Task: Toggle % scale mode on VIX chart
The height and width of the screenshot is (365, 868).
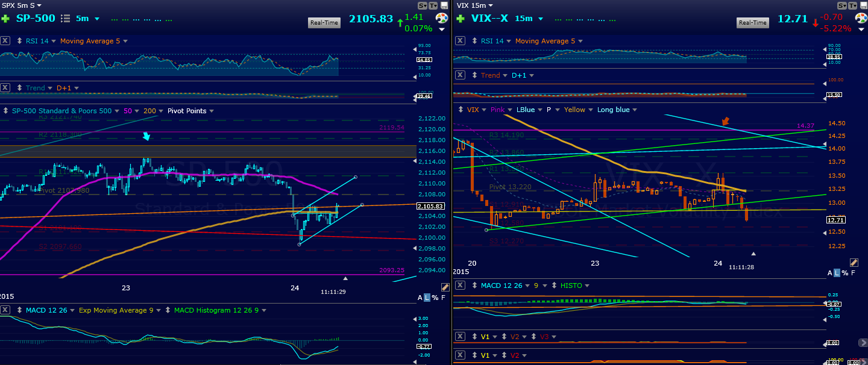Action: (844, 273)
